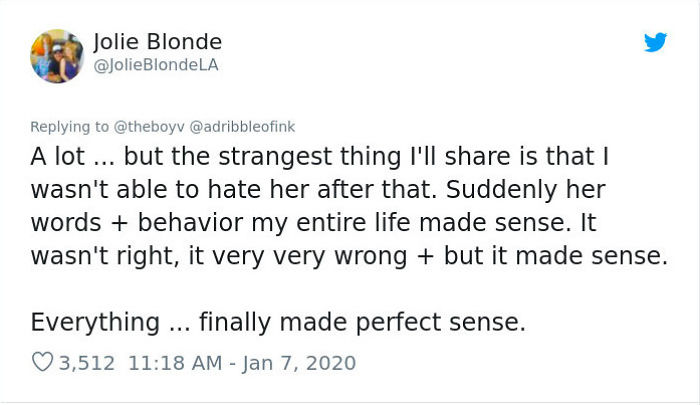Like the tweet with the heart icon
The width and height of the screenshot is (700, 405).
(41, 360)
